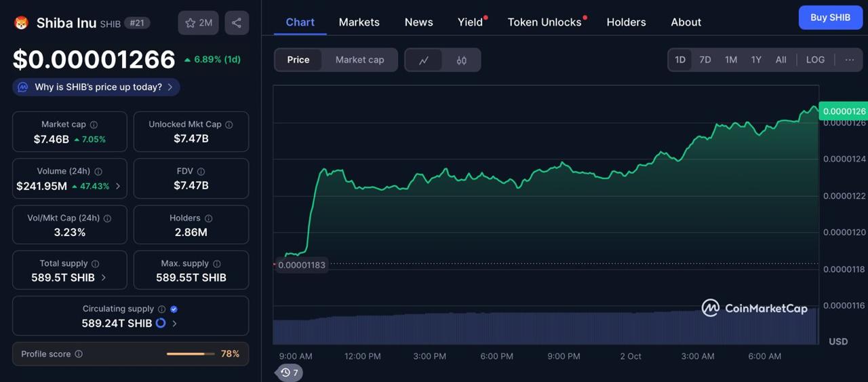
Task: Select the 7D time range
Action: [x=705, y=60]
